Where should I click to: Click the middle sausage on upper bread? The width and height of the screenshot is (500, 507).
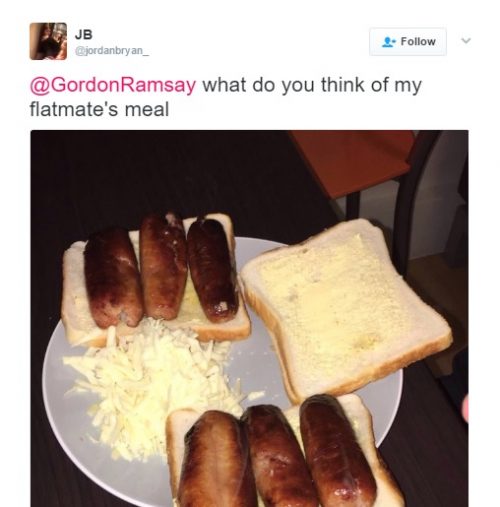click(x=163, y=265)
